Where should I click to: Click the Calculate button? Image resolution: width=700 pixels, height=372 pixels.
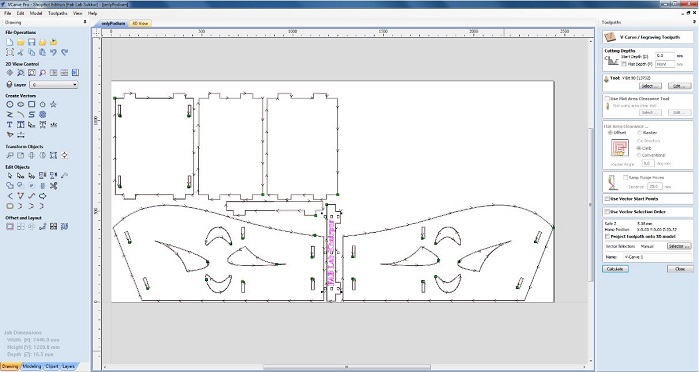615,269
